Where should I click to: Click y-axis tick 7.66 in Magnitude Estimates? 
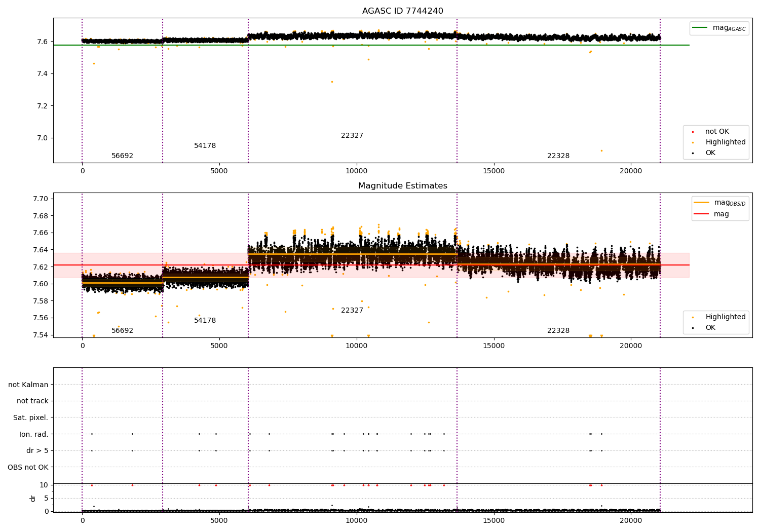(41, 233)
